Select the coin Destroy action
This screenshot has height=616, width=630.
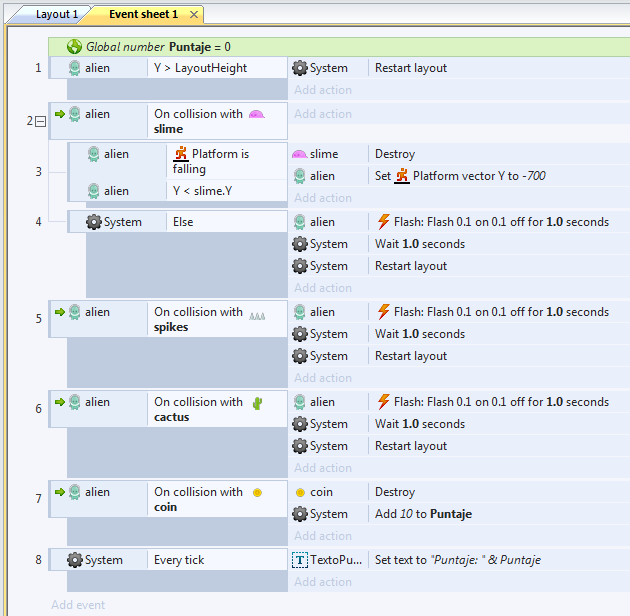tap(395, 492)
